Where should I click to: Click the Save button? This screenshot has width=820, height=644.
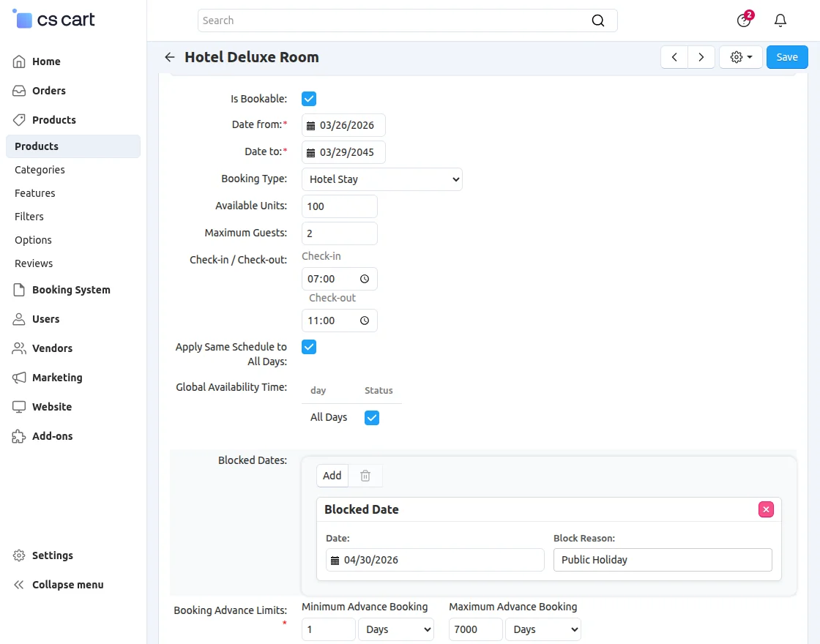(x=787, y=57)
